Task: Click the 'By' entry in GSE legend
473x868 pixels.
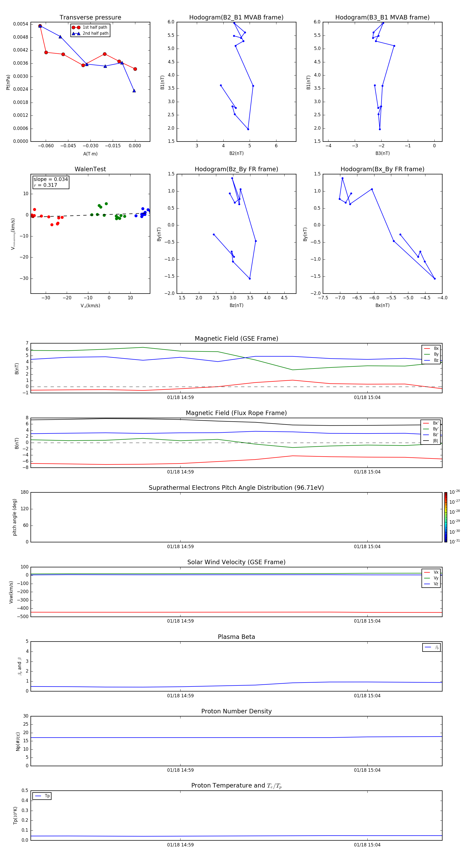Action: (x=431, y=354)
